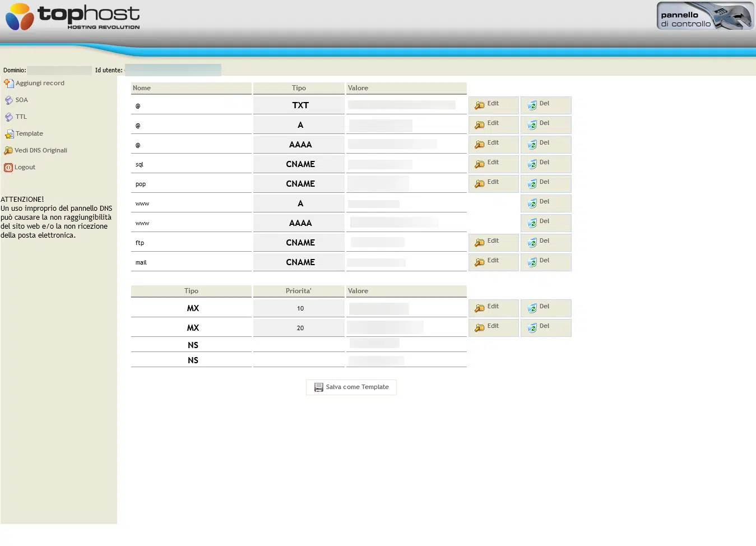This screenshot has height=546, width=756.
Task: Click the pannello di controllo badge
Action: tap(704, 16)
